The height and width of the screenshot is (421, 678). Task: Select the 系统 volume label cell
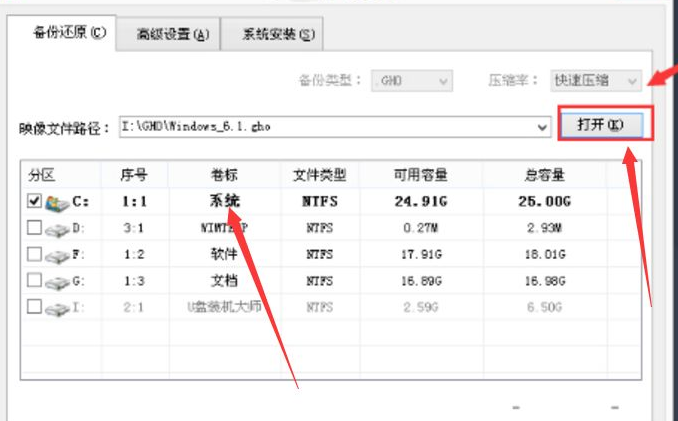click(x=224, y=201)
